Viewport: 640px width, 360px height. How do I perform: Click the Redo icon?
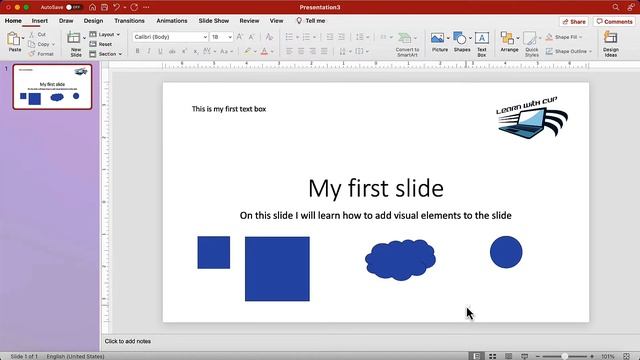point(134,7)
